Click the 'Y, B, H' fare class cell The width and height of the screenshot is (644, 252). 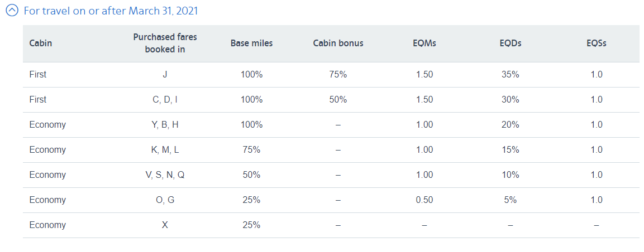pos(165,125)
